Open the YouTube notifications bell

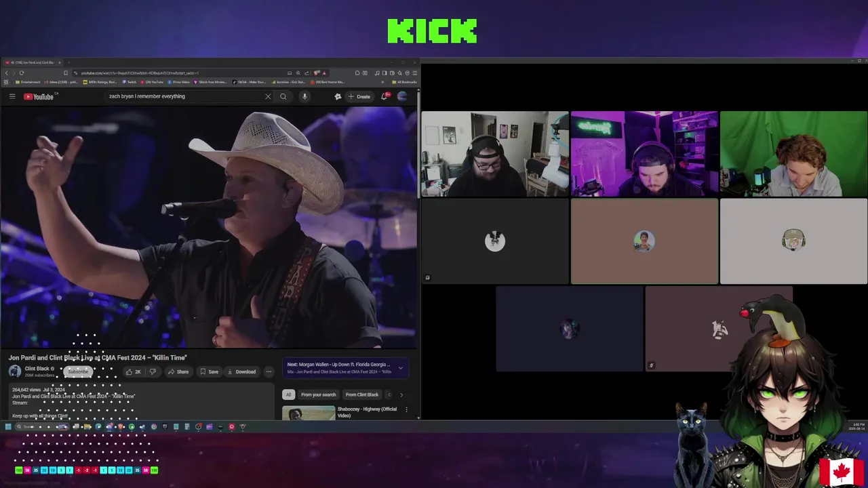coord(384,96)
